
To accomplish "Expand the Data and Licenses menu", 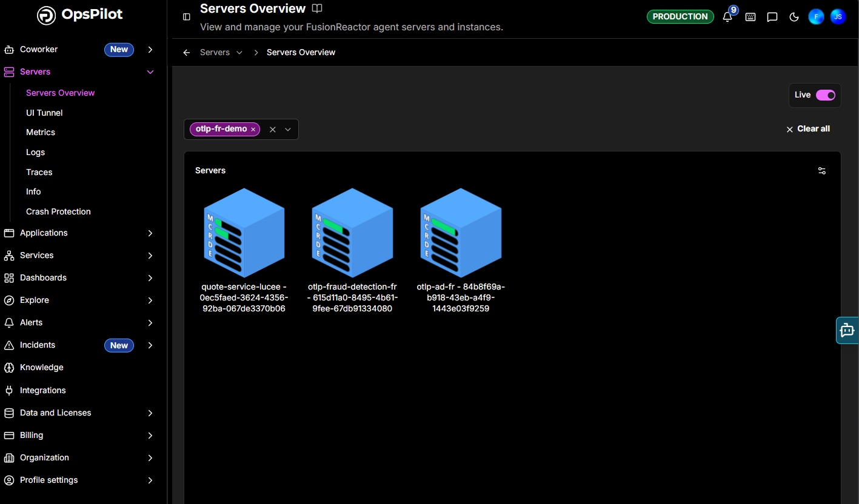I will click(x=150, y=413).
